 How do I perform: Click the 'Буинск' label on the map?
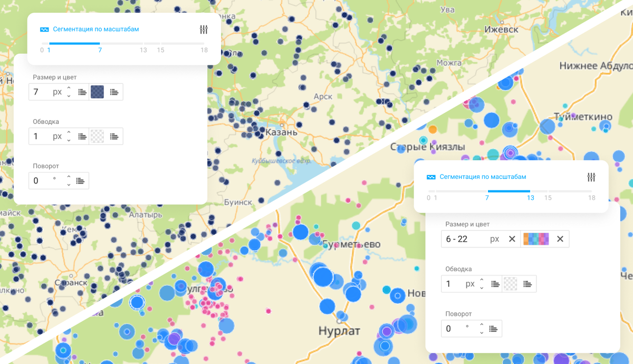point(238,202)
